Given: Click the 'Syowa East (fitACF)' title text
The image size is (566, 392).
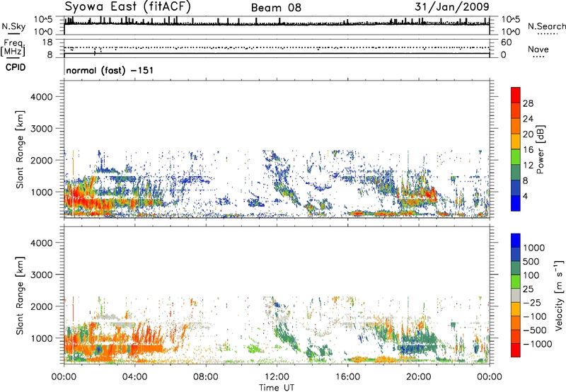Looking at the screenshot, I should (127, 6).
